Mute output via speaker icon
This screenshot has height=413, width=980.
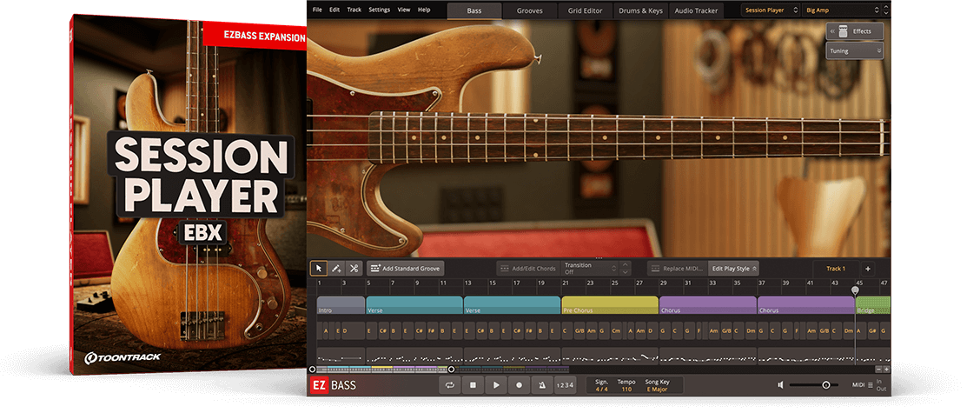click(x=780, y=385)
